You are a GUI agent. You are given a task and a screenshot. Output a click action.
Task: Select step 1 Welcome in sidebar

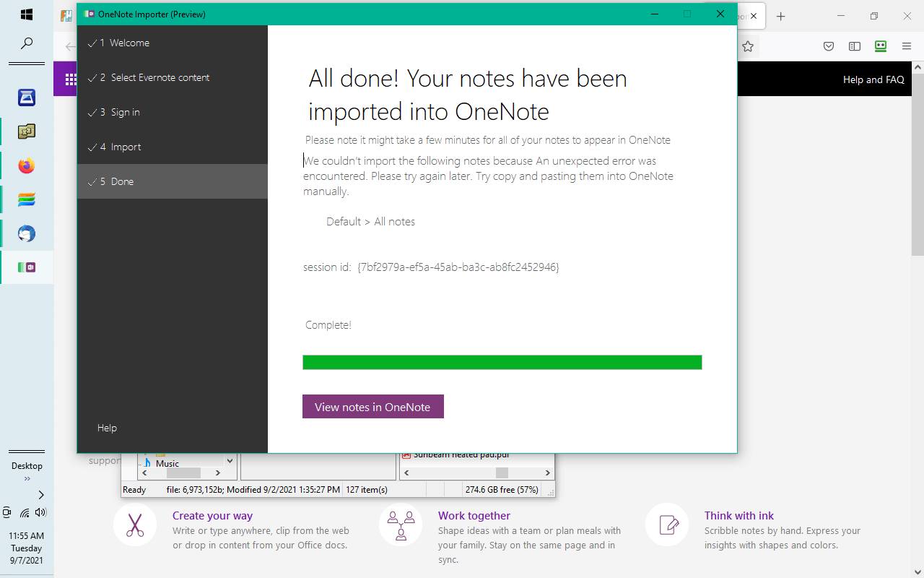(173, 43)
